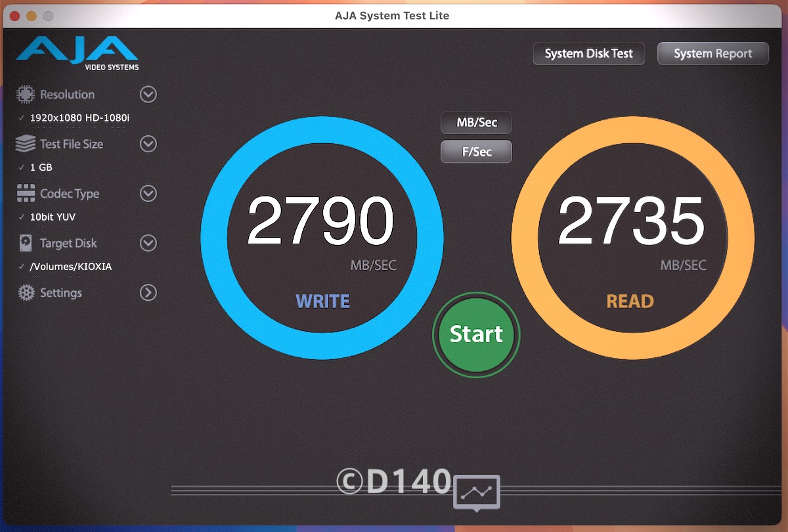This screenshot has height=532, width=788.
Task: Select the 1920x1080 HD-1080i option
Action: click(x=79, y=118)
